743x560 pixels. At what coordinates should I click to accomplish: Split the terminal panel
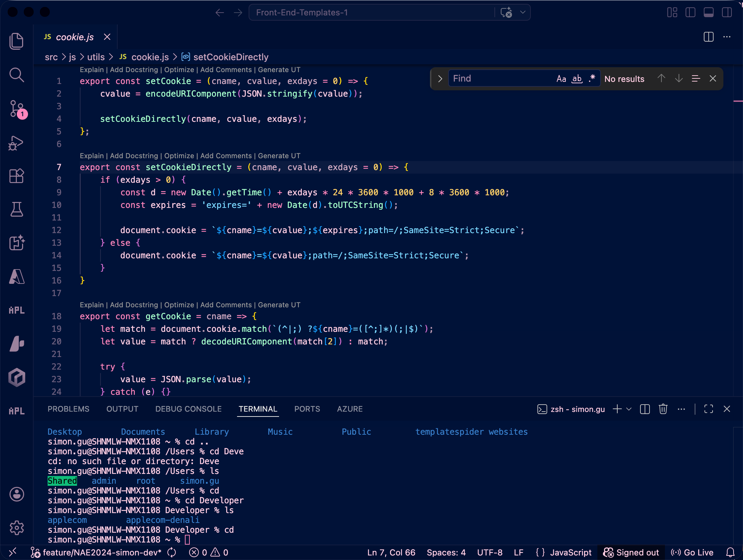coord(645,409)
